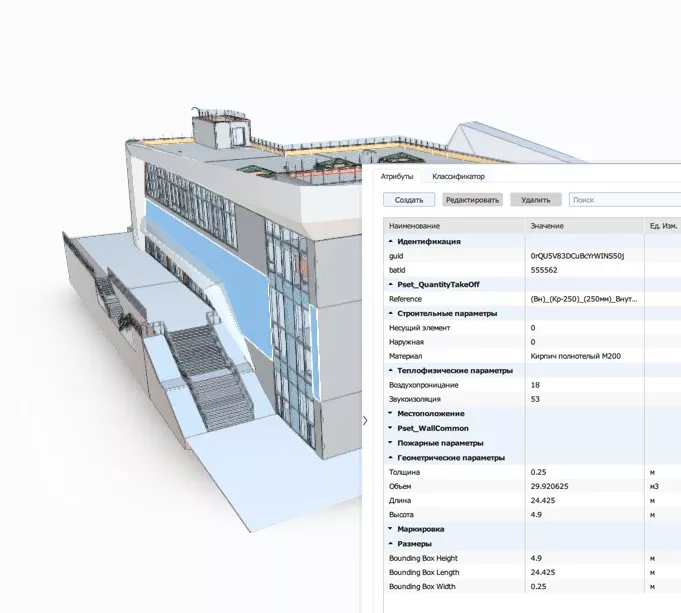Image resolution: width=681 pixels, height=613 pixels.
Task: Collapse the Идентификация group
Action: (x=389, y=242)
